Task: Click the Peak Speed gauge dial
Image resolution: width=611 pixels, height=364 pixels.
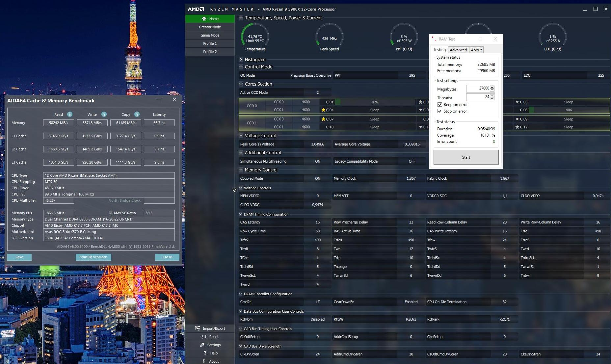Action: point(330,35)
